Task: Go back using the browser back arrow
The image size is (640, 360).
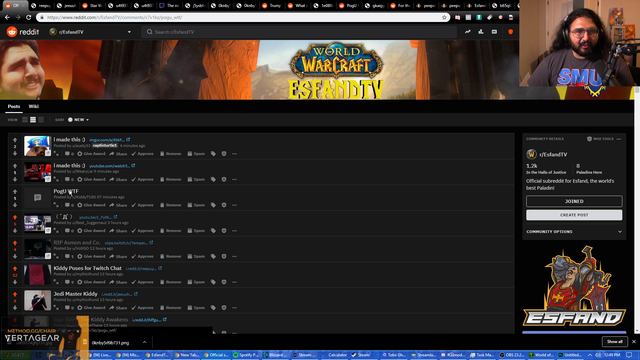Action: [x=7, y=18]
